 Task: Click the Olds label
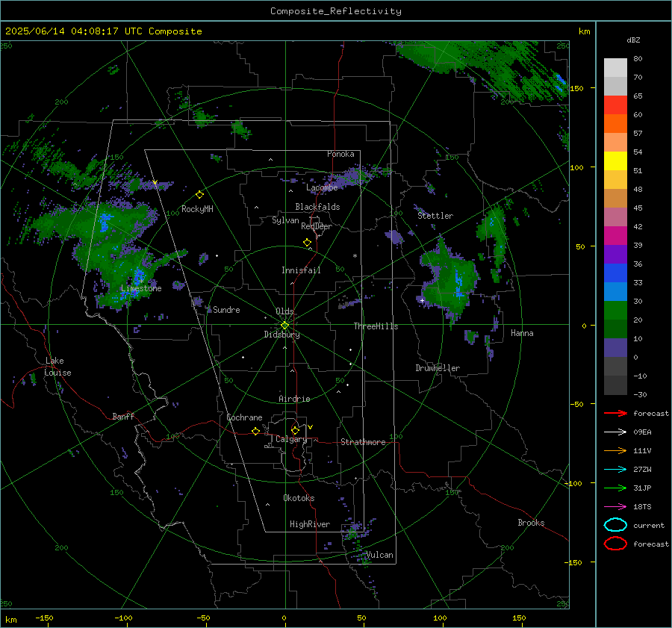(x=284, y=311)
